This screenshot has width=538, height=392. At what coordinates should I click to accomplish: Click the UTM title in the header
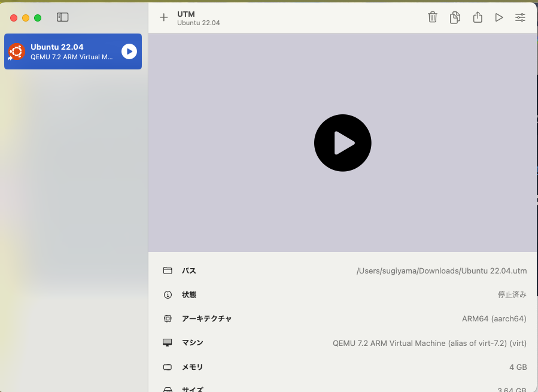point(185,14)
